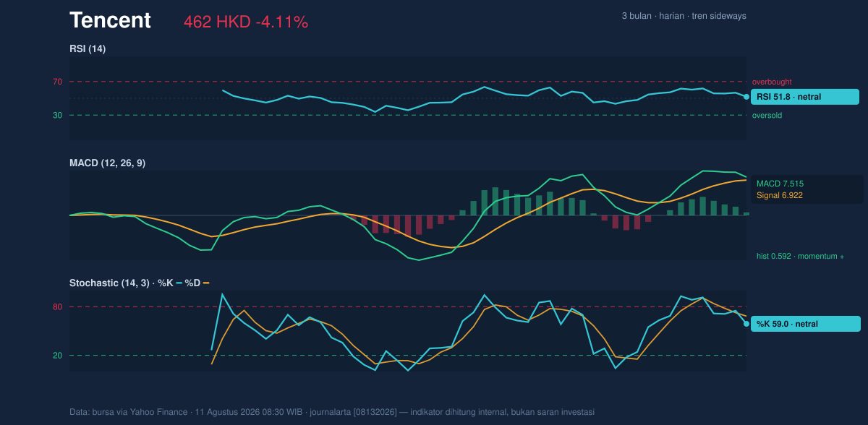Click the '%K 59.0 · netral' badge
The height and width of the screenshot is (425, 868).
[x=806, y=324]
